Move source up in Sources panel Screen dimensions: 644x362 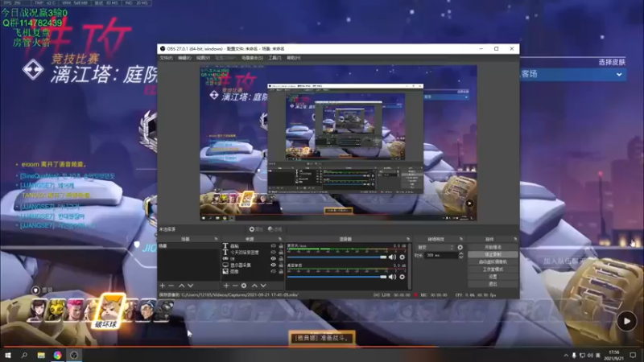[x=254, y=286]
